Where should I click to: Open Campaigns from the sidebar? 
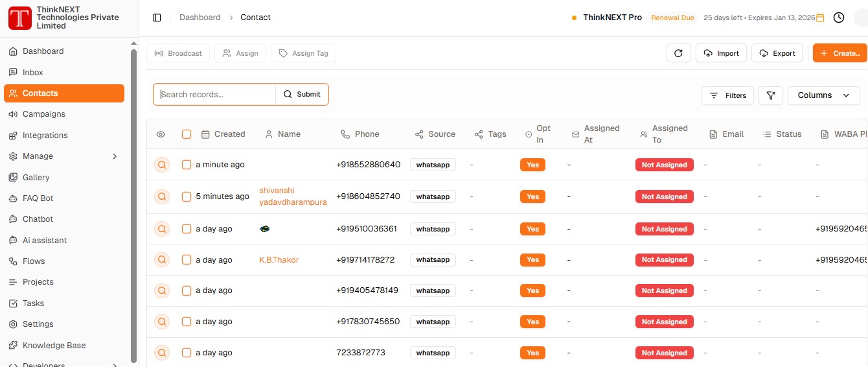(44, 114)
